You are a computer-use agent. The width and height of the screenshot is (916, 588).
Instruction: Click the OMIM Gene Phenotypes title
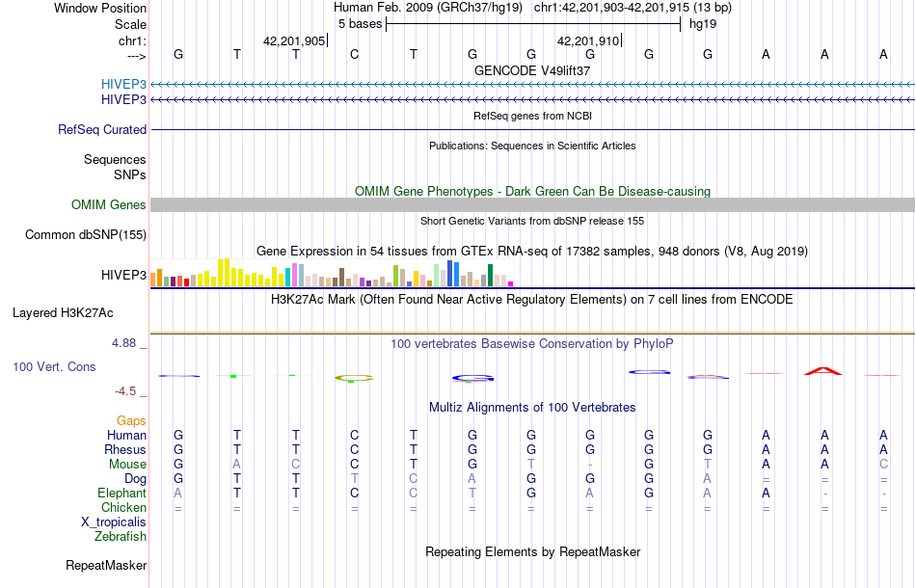(532, 191)
